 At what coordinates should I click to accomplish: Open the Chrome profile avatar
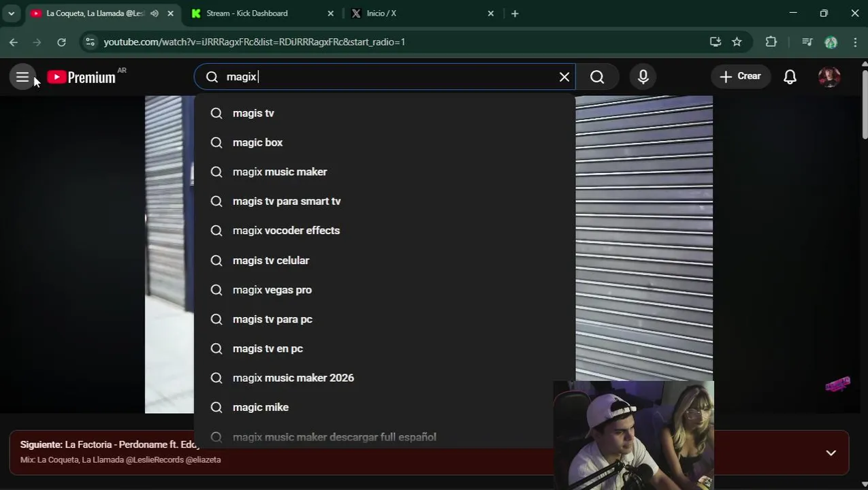tap(831, 42)
